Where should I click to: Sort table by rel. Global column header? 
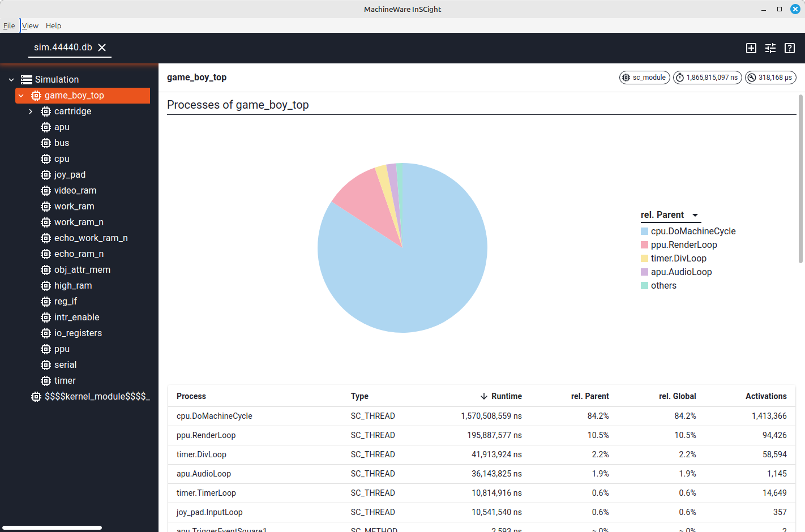[x=678, y=396]
